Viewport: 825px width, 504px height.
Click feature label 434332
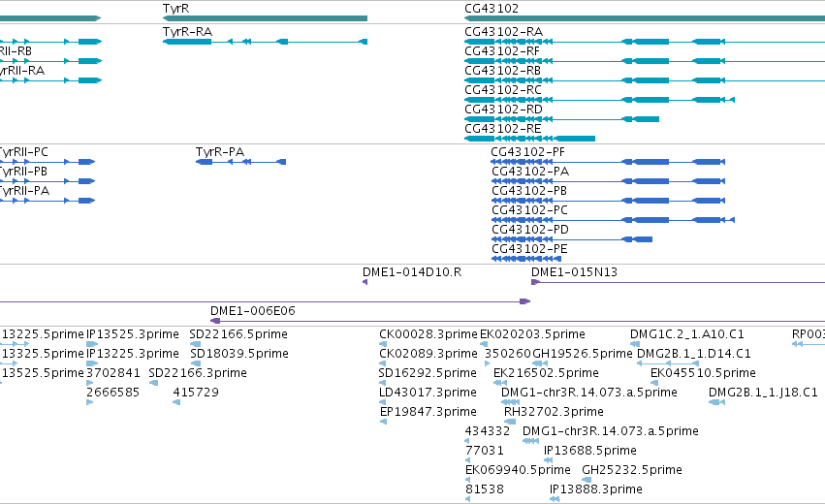(x=488, y=431)
